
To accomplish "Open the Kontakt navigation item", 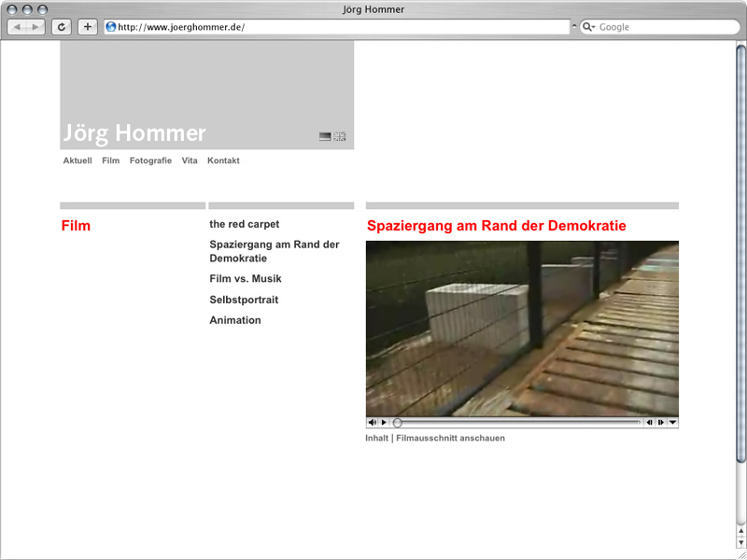I will [x=223, y=161].
